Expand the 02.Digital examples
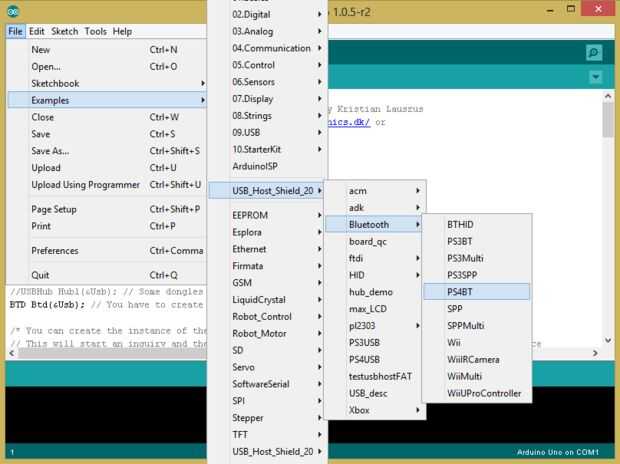Image resolution: width=620 pixels, height=464 pixels. tap(267, 14)
